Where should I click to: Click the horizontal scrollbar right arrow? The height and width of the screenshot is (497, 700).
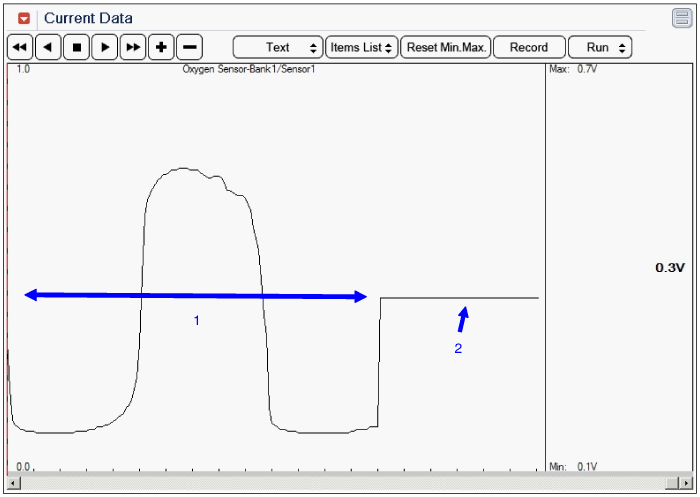coord(686,483)
